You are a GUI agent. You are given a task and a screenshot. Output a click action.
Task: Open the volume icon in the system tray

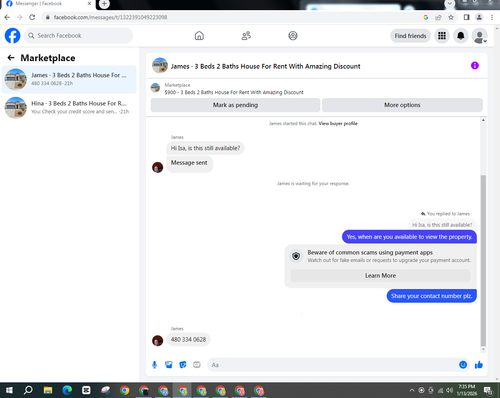[449, 390]
